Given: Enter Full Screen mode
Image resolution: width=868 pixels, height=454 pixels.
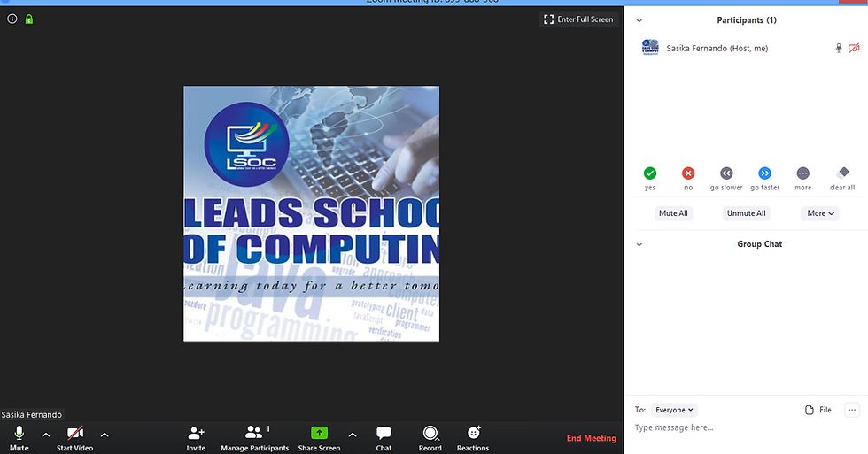Looking at the screenshot, I should (x=578, y=19).
